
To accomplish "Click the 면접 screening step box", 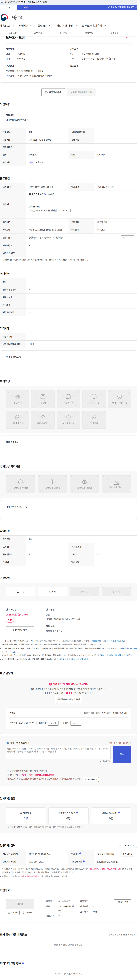I will [52, 592].
